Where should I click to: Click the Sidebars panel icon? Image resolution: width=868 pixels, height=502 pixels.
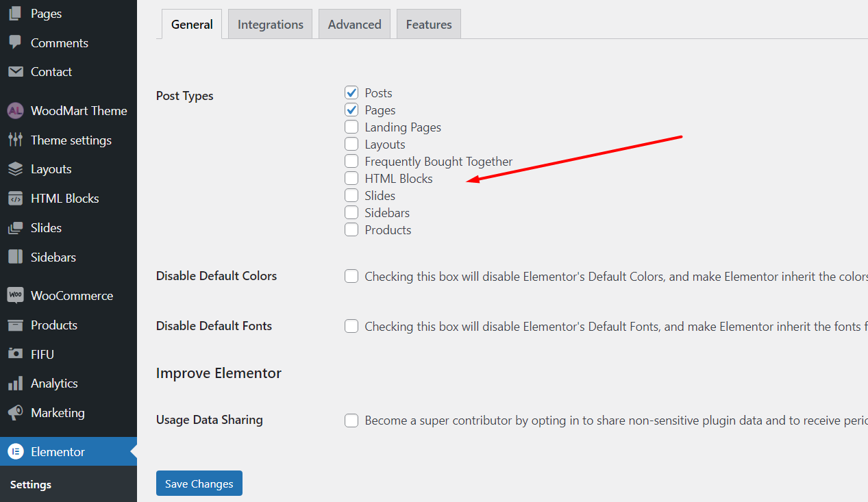tap(15, 257)
